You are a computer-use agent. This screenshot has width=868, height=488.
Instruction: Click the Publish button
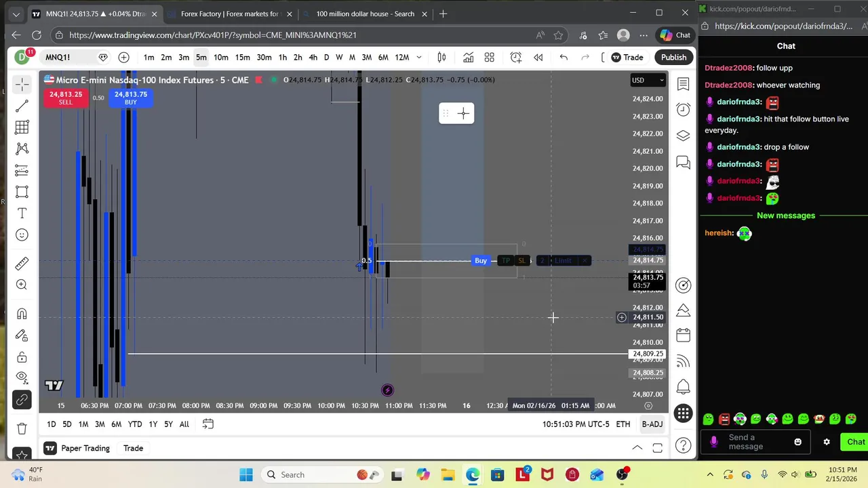point(673,58)
